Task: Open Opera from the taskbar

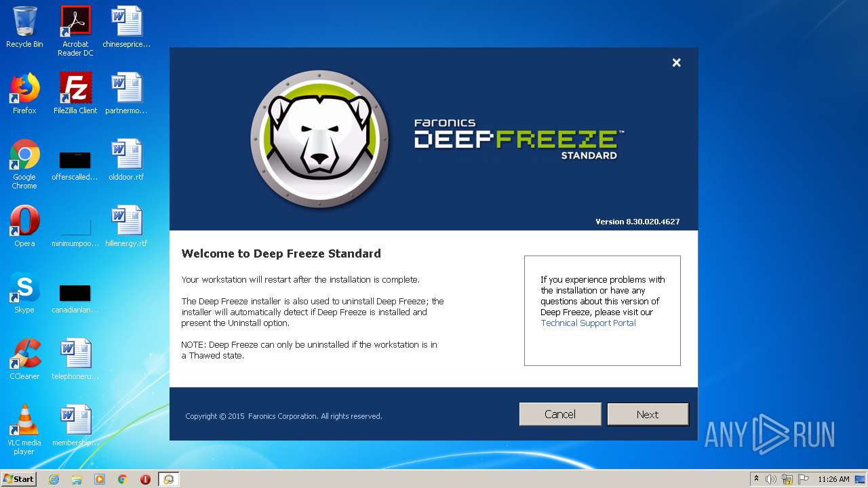Action: tap(145, 479)
